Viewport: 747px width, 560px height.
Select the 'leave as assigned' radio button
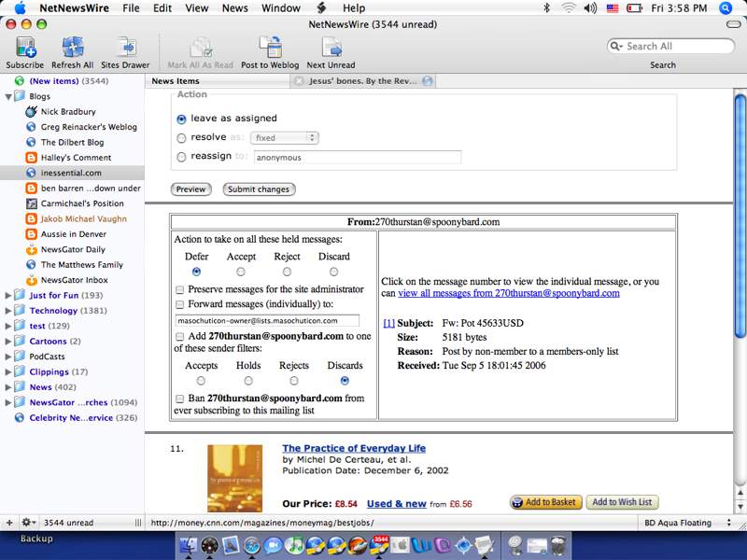(x=181, y=119)
